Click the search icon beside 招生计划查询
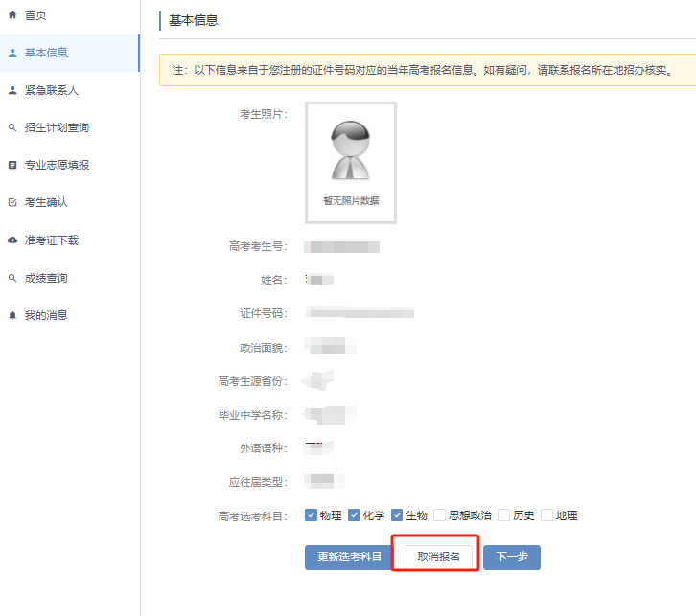 (x=12, y=127)
